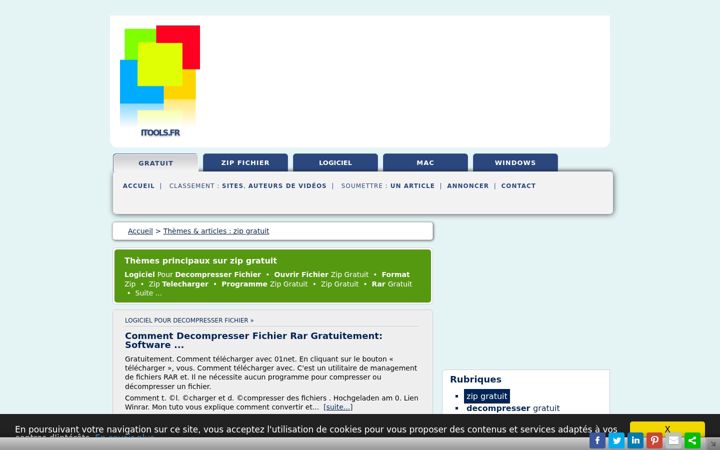Viewport: 720px width, 450px height.
Task: Open the GRATUIT tab
Action: 156,163
